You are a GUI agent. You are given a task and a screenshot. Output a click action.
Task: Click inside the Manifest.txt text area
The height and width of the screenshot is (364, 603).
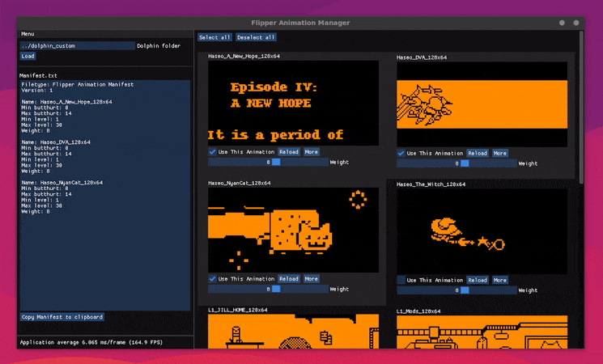[x=105, y=195]
